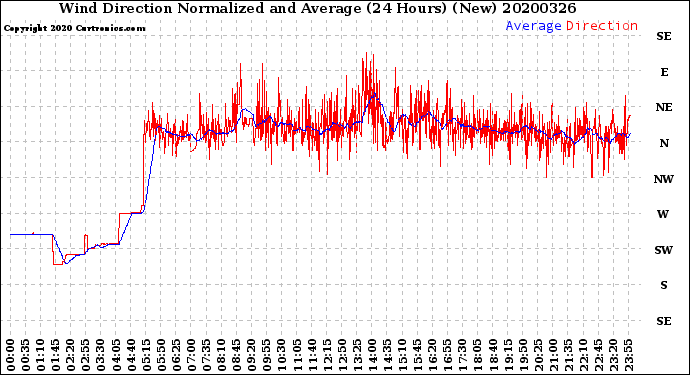Click the 22:45 time axis label
Image resolution: width=690 pixels, height=375 pixels.
[x=598, y=355]
